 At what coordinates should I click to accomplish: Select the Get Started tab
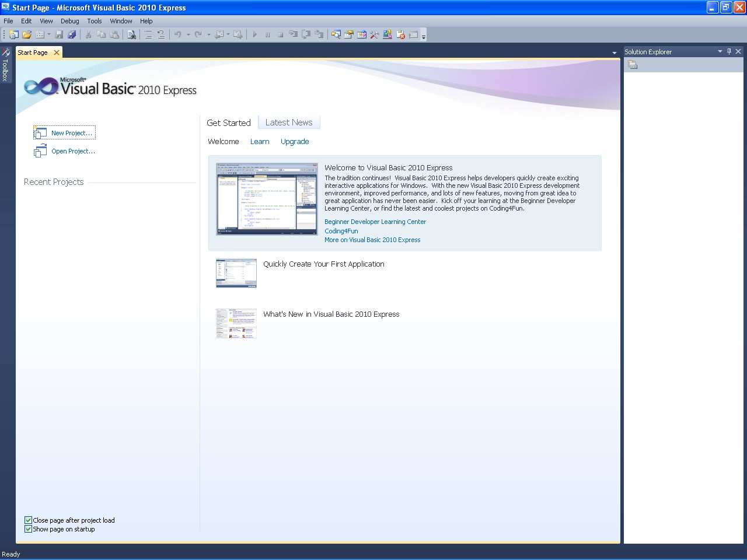(229, 123)
